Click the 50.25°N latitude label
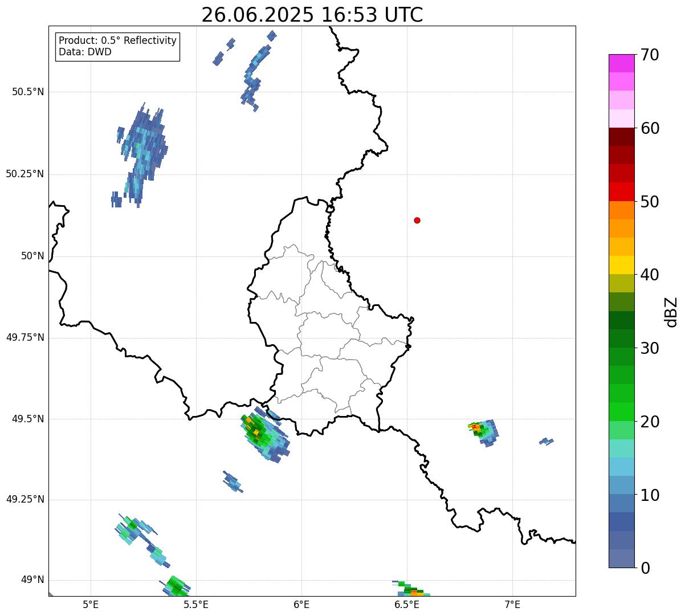 click(25, 174)
